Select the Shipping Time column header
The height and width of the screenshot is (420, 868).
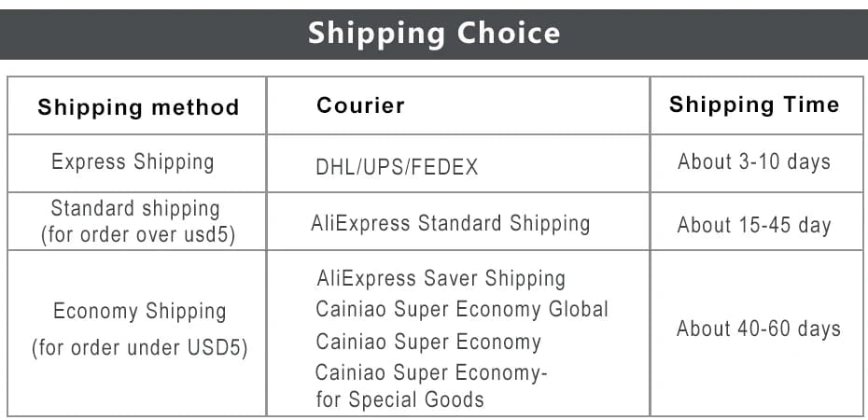click(754, 105)
